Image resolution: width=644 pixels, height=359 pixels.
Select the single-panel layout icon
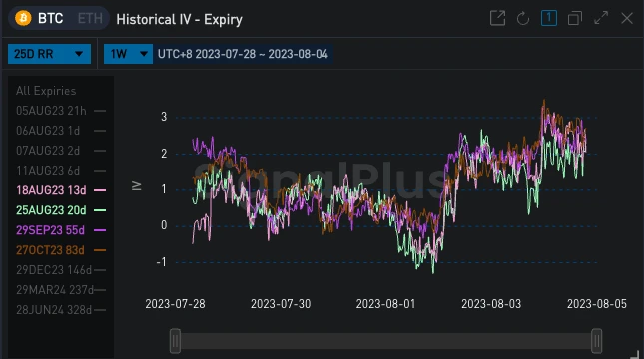click(549, 18)
